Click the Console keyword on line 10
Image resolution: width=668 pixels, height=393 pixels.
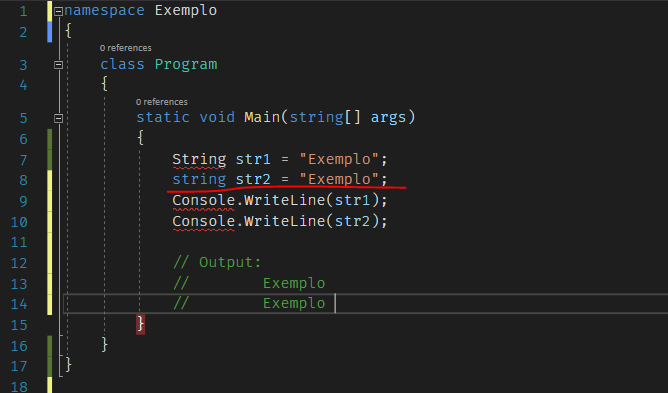click(204, 221)
